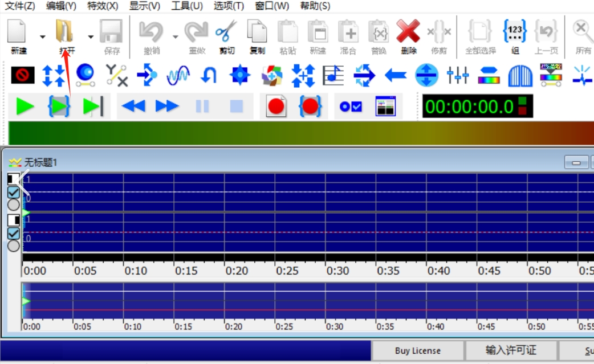Open the 帮助(S) menu

[x=315, y=6]
